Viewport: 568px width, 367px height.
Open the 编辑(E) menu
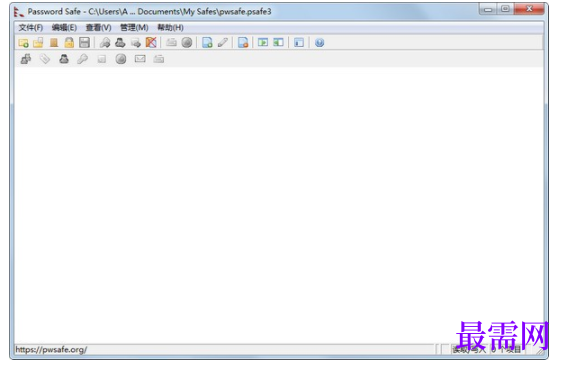(64, 28)
